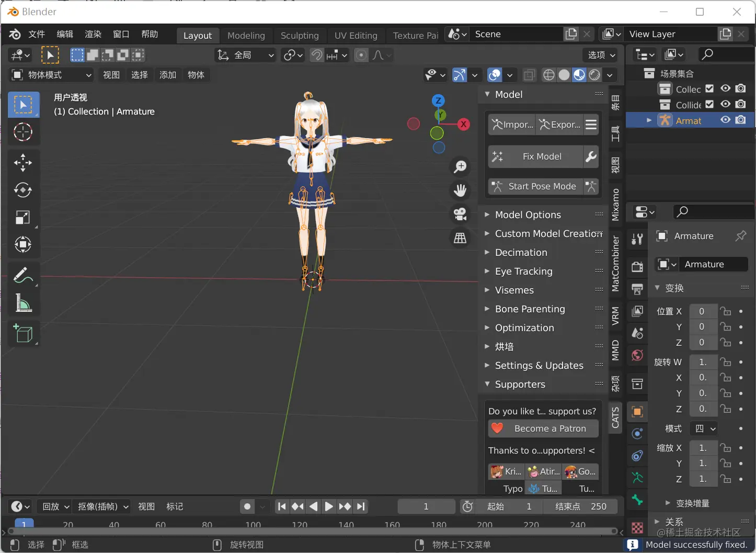This screenshot has height=553, width=756.
Task: Select the Rotate tool in the toolbar
Action: click(x=23, y=190)
